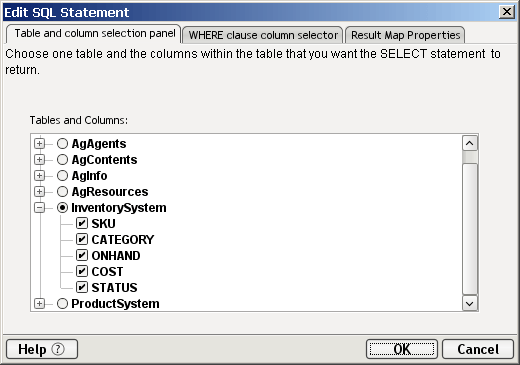Open Help with the question mark button
The image size is (520, 365).
coord(42,349)
